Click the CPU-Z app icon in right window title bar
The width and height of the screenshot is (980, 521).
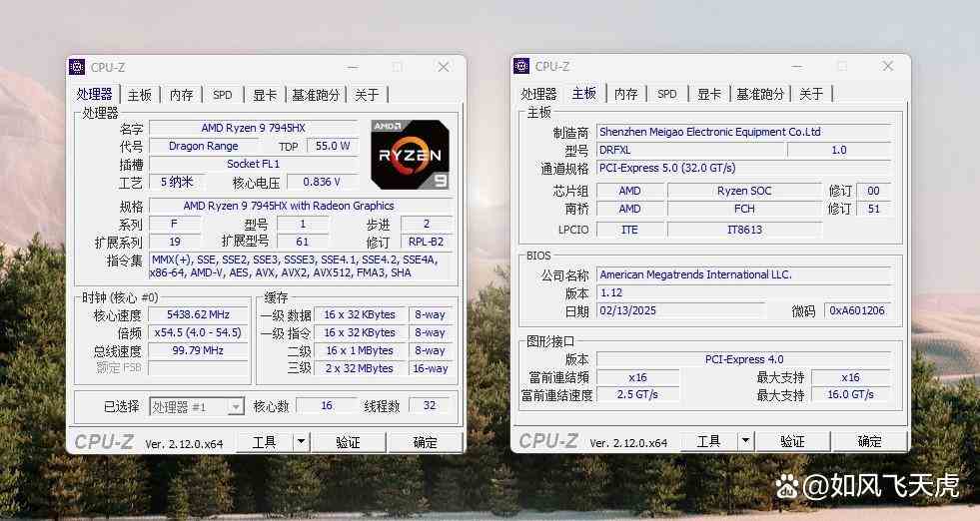[x=521, y=66]
